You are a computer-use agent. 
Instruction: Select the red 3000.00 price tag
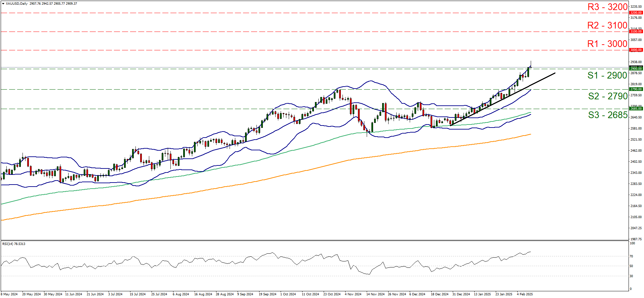point(636,50)
